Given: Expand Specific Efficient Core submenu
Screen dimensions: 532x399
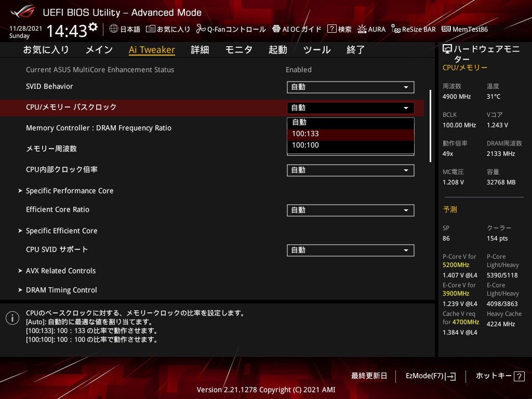Looking at the screenshot, I should coord(61,231).
